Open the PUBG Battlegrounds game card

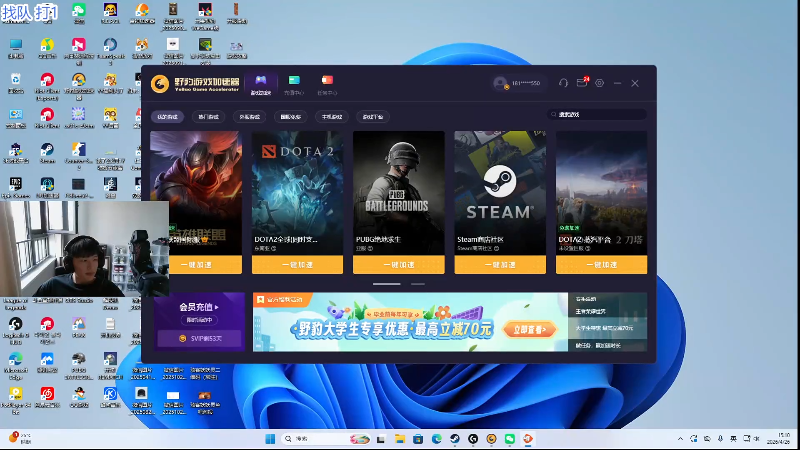click(x=399, y=193)
